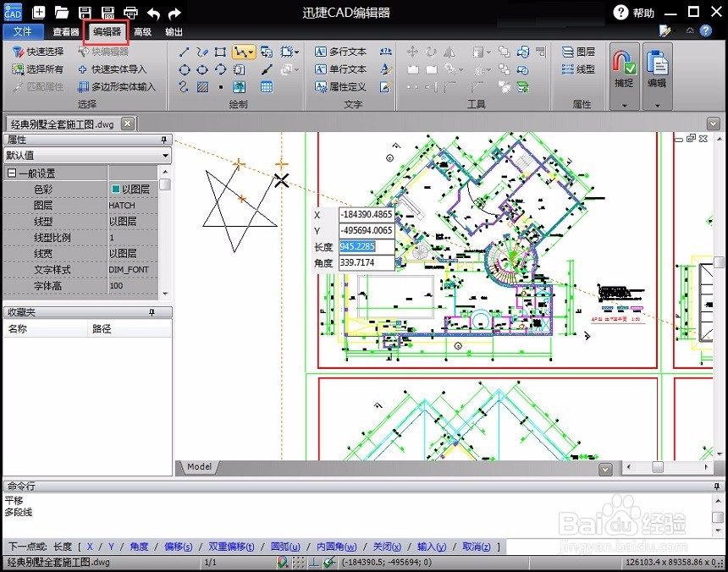Pin the Properties panel
Viewport: 728px width, 572px height.
point(164,139)
